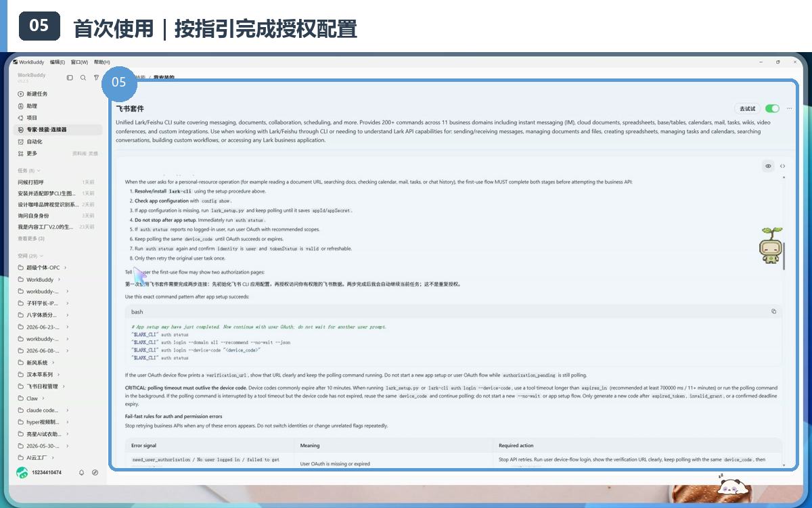Expand the 子轩学长-IP space chevron
Screen dimensions: 812x508
coord(67,303)
